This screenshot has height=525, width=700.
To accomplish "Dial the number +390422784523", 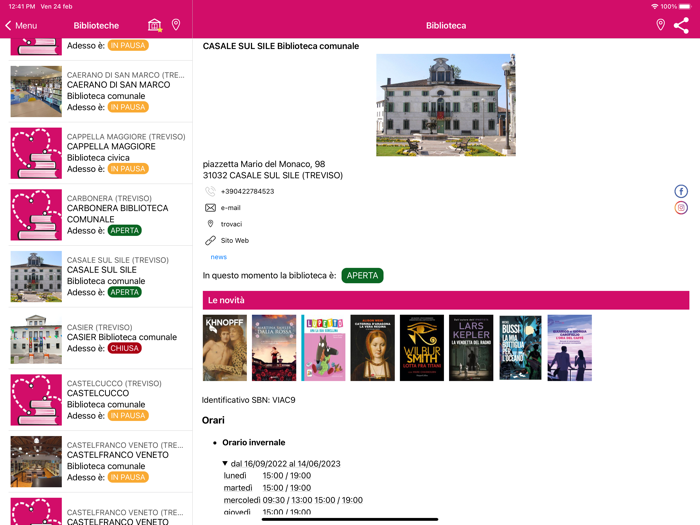I will point(247,192).
